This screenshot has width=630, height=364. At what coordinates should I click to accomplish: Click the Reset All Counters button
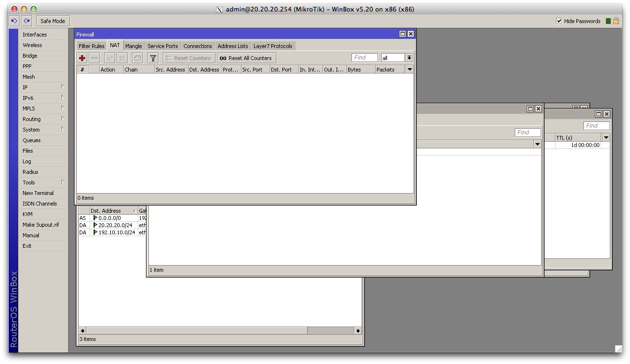pos(246,58)
